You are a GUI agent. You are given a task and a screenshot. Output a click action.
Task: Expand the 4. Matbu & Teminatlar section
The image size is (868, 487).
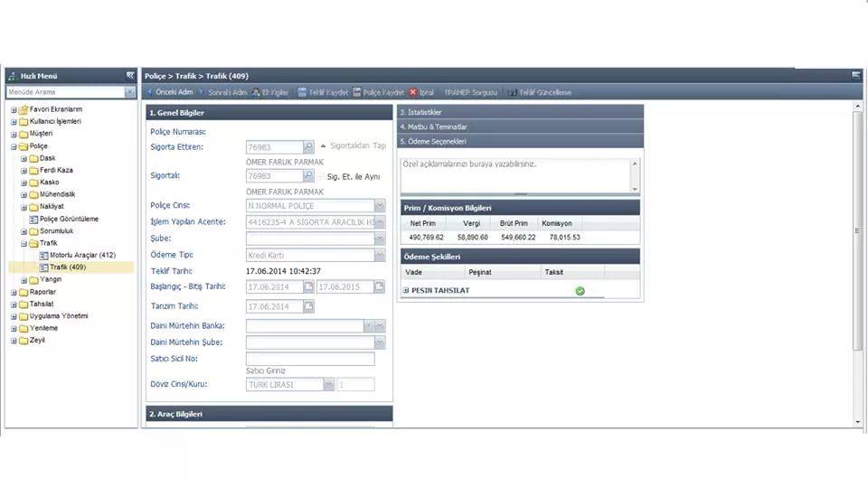pyautogui.click(x=521, y=126)
